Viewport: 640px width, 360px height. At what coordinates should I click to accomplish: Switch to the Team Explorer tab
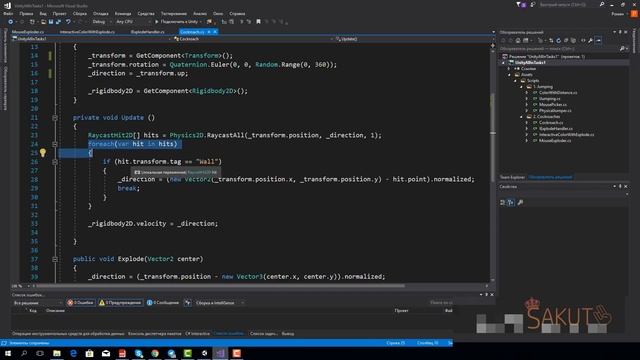pyautogui.click(x=512, y=177)
